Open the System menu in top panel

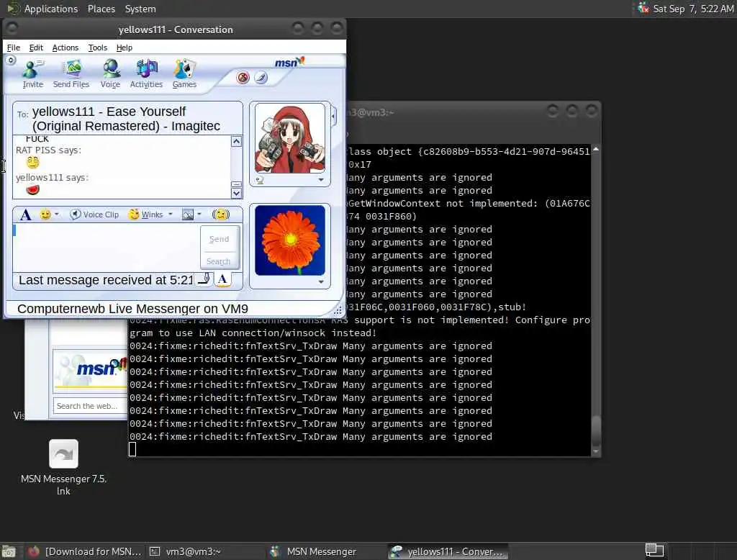point(140,9)
